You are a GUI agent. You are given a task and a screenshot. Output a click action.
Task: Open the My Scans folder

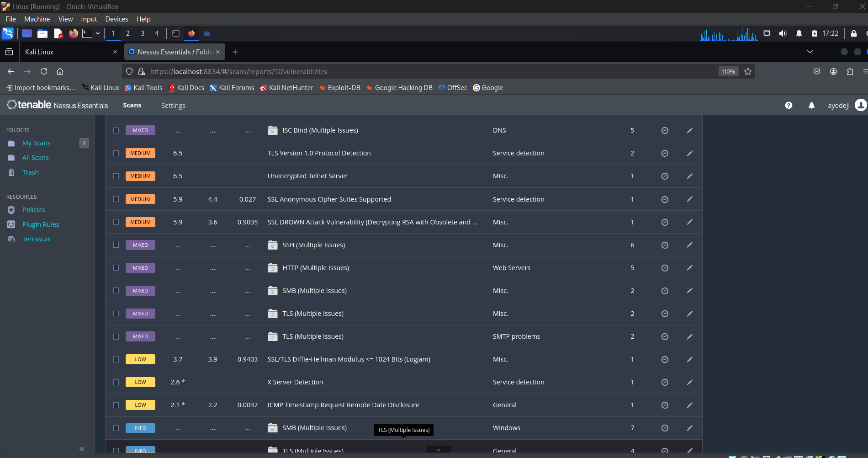(36, 143)
